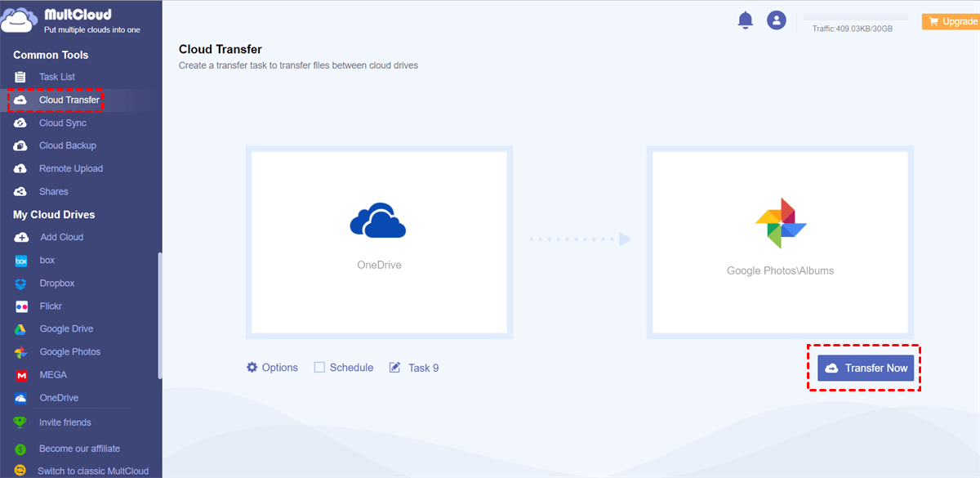Click the Flickr drive icon

click(21, 306)
